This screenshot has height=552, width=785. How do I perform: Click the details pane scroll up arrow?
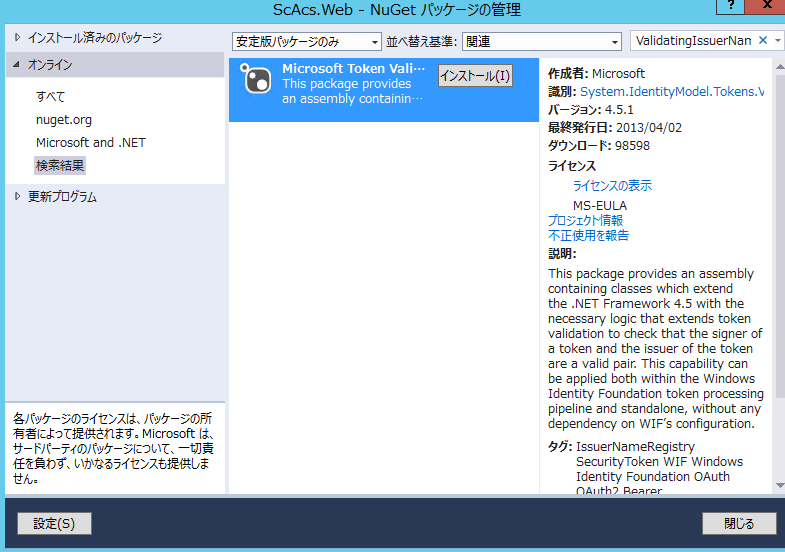(780, 66)
